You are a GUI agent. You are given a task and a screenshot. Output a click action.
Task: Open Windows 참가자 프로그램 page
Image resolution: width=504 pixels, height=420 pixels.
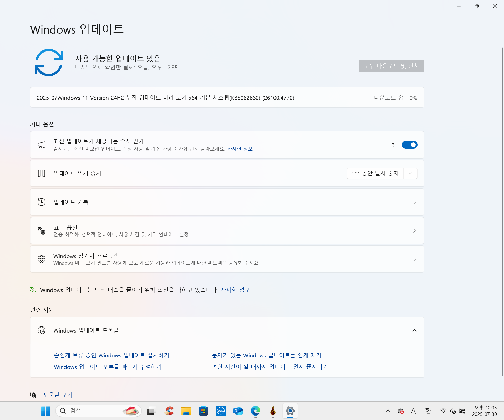pyautogui.click(x=227, y=259)
